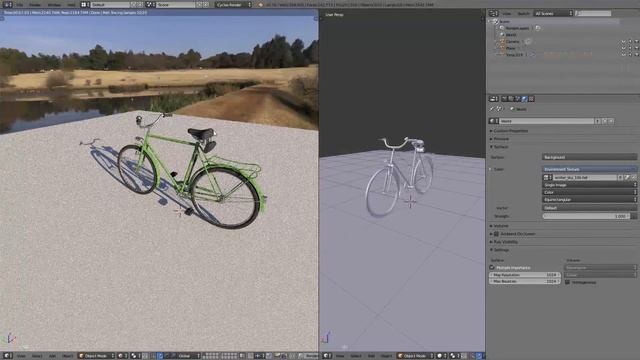Viewport: 640px width, 360px height.
Task: Toggle the Multiple Importance checkbox
Action: point(492,267)
